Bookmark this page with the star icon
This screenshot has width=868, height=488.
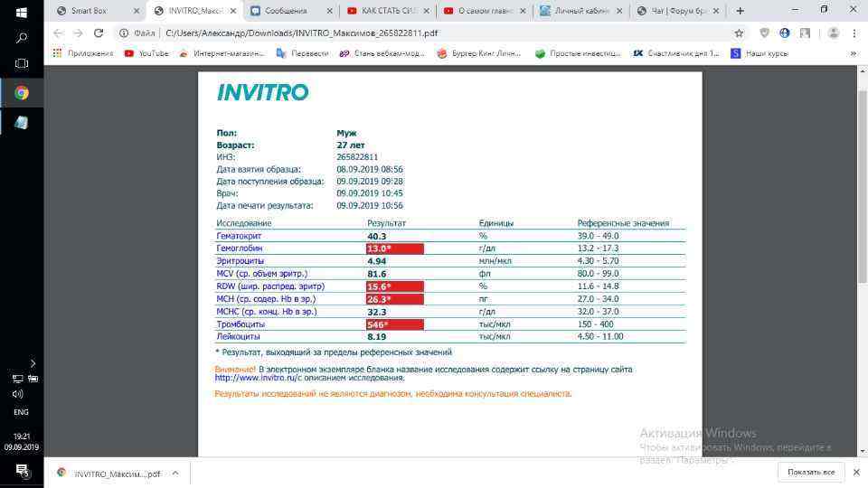point(739,33)
